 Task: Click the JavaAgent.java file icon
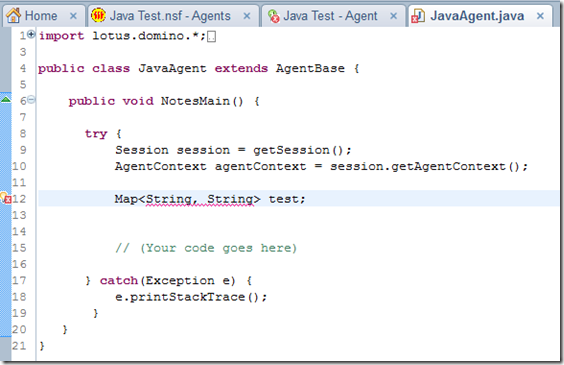tap(418, 16)
